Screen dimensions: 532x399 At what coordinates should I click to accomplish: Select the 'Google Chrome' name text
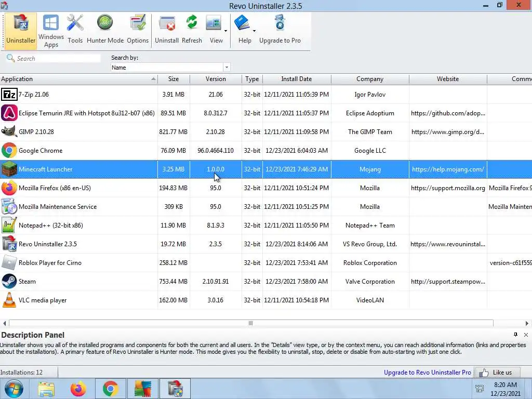click(41, 151)
